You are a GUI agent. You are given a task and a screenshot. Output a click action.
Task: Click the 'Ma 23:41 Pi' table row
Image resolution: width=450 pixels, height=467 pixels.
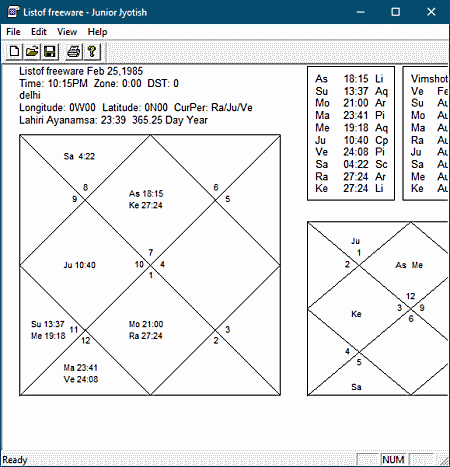[x=350, y=115]
